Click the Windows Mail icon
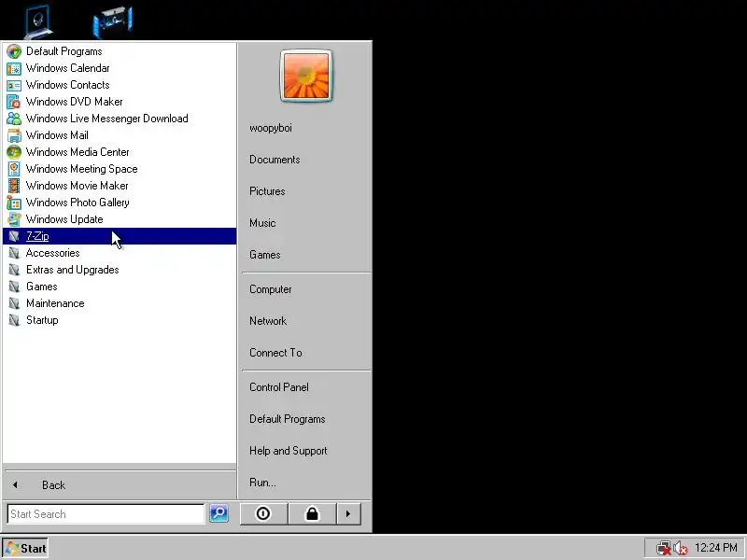The width and height of the screenshot is (747, 560). pyautogui.click(x=14, y=135)
